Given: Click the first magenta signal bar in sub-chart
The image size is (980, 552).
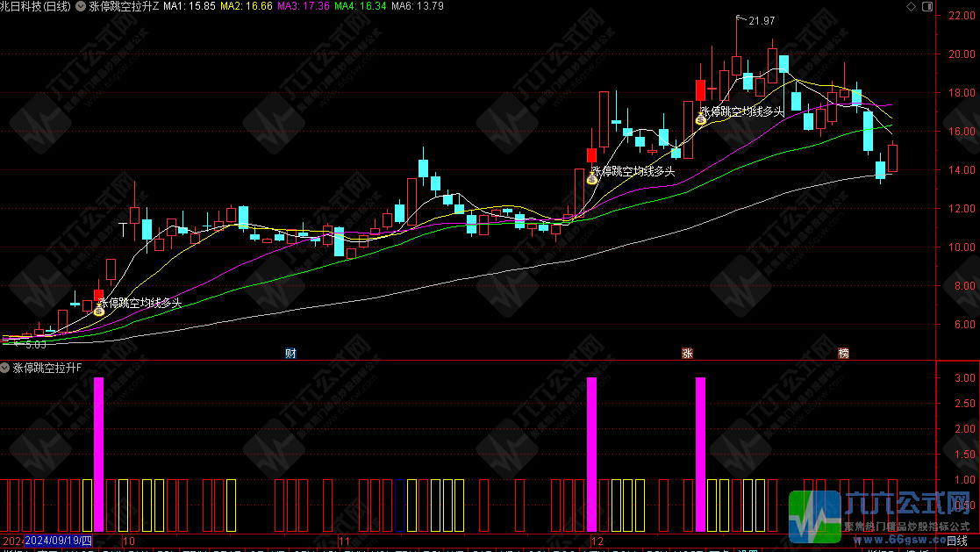Looking at the screenshot, I should pyautogui.click(x=98, y=454).
